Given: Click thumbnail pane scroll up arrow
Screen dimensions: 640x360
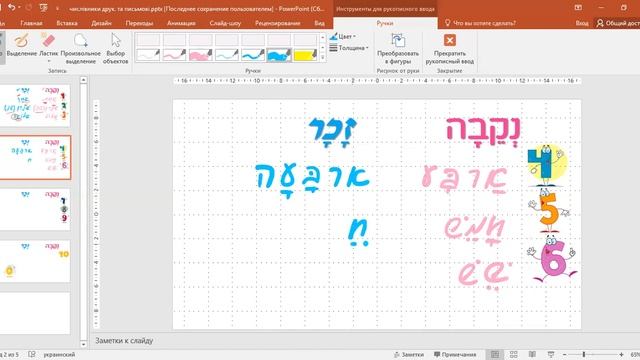Looking at the screenshot, I should (84, 80).
